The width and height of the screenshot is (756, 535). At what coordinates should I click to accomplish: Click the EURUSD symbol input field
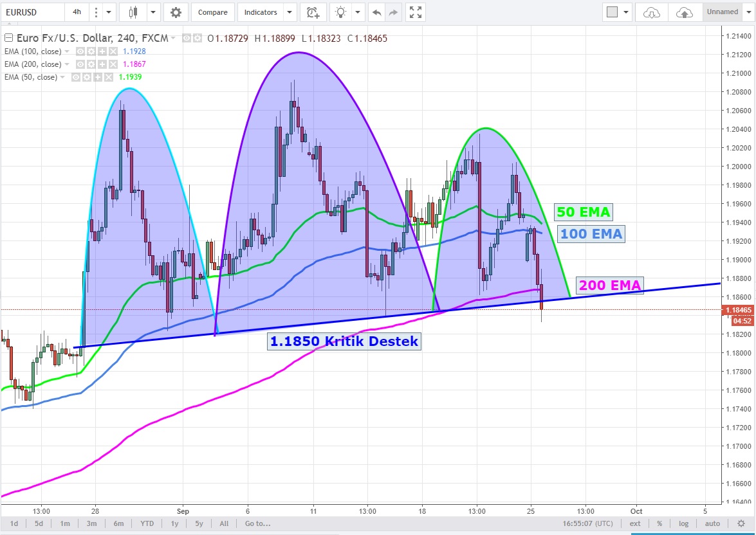coord(32,12)
